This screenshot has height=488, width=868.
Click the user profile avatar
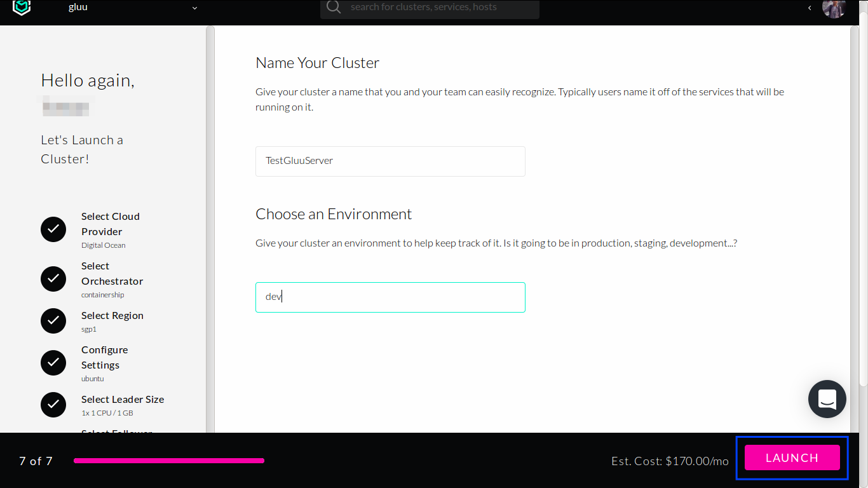tap(834, 8)
